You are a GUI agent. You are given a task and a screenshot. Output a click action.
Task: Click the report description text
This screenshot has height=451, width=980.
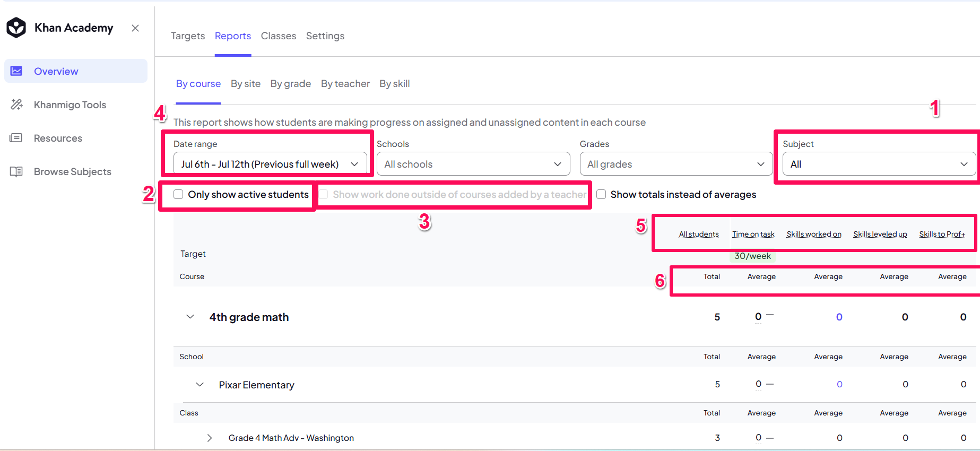pos(410,123)
